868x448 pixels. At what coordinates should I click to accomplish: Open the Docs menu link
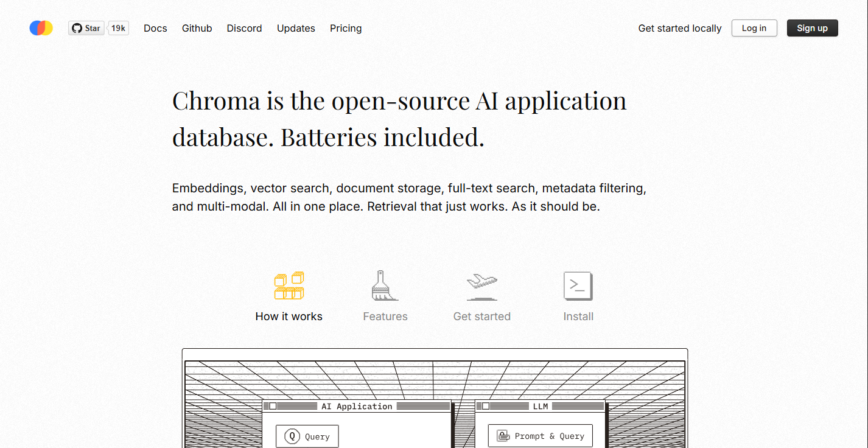coord(155,28)
